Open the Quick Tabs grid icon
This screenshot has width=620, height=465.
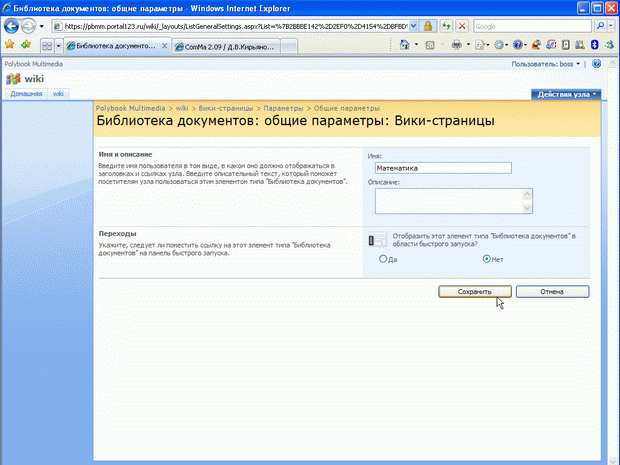(x=47, y=46)
